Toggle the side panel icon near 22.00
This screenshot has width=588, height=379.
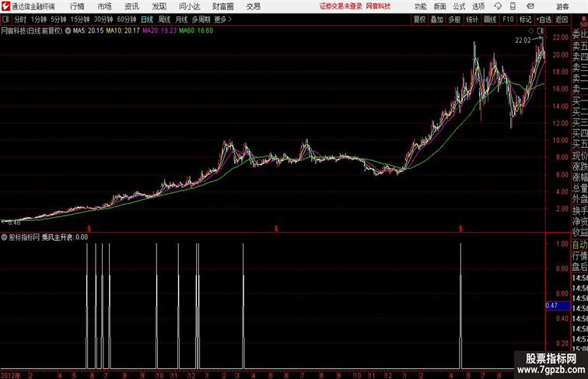(541, 30)
